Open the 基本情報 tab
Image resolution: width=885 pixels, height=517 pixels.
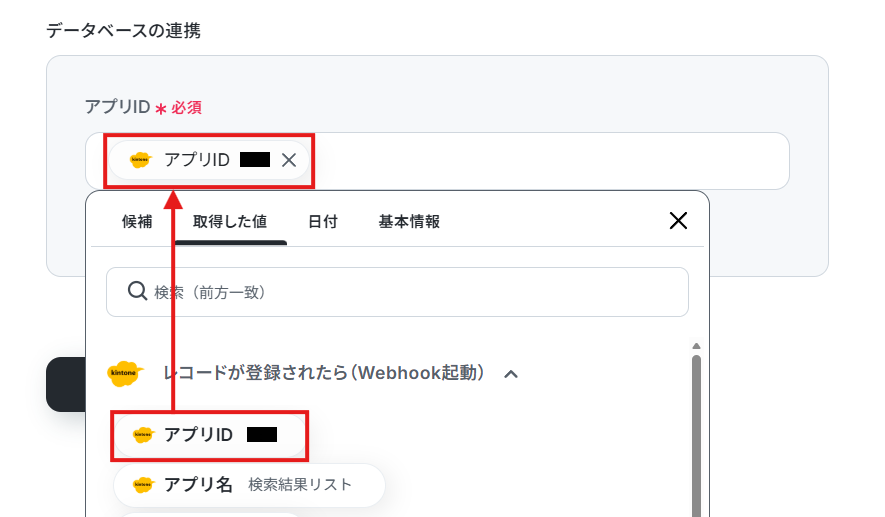click(x=409, y=221)
